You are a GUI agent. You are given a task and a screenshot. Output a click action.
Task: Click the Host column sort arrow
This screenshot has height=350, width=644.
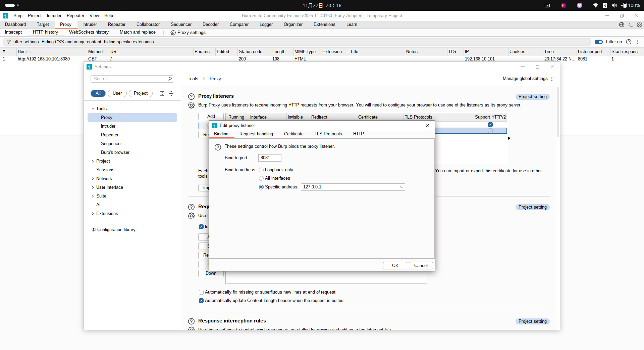[30, 52]
